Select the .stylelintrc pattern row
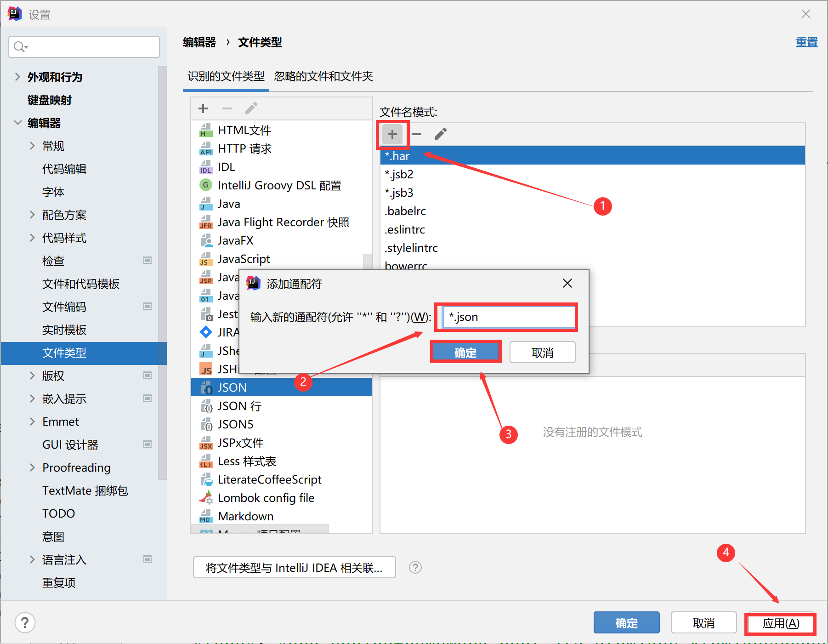 592,248
